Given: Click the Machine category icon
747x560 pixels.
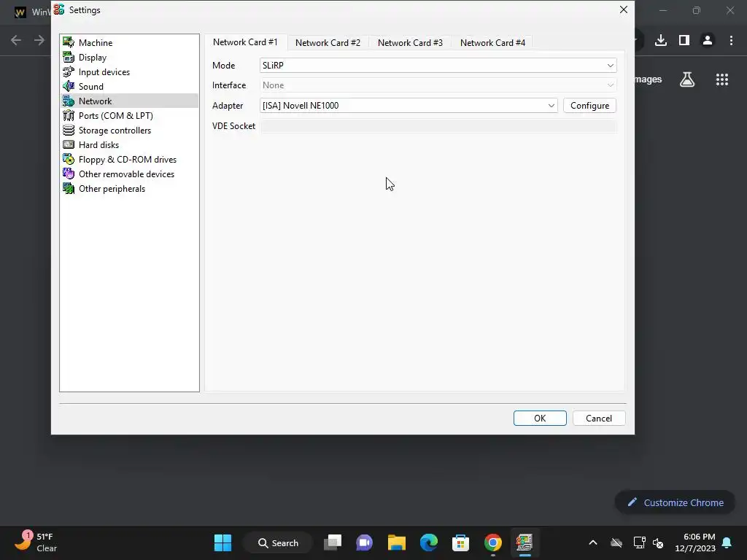Looking at the screenshot, I should (x=69, y=42).
